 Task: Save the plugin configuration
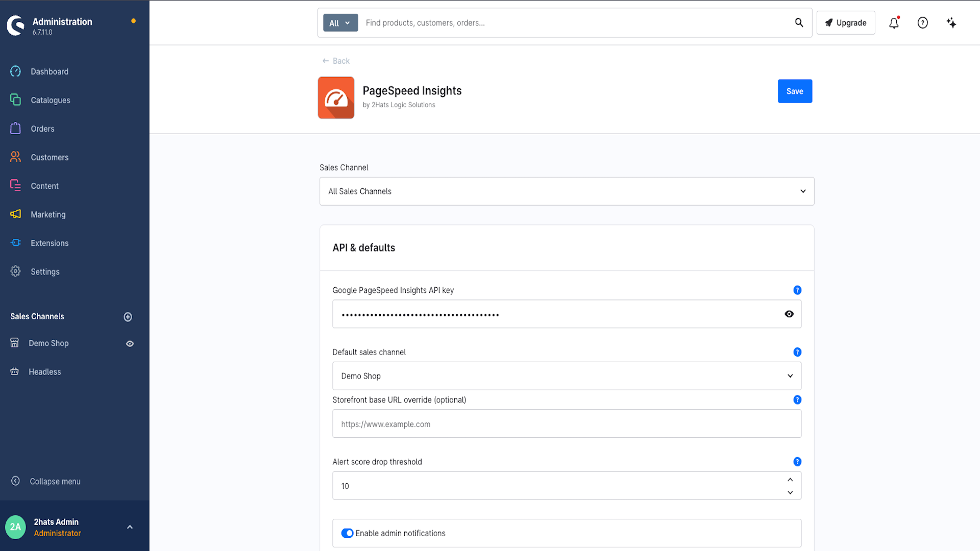[795, 91]
